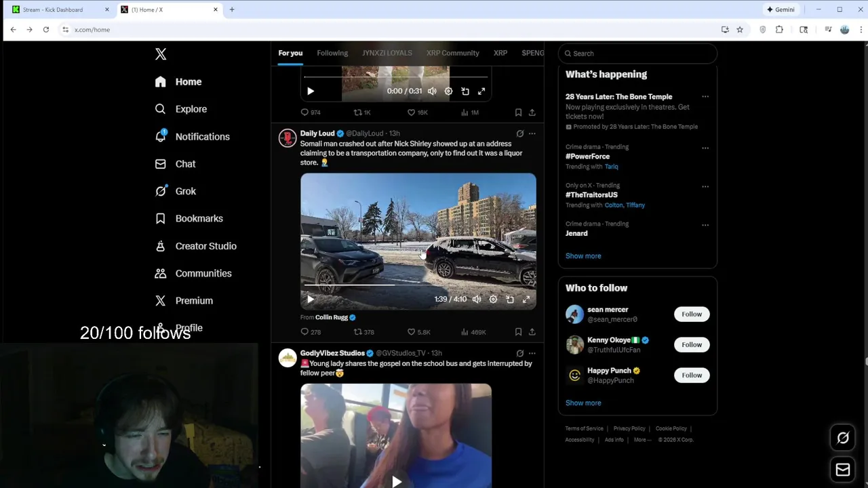Open more options for #PowerForce trend
This screenshot has height=488, width=868.
tap(705, 148)
